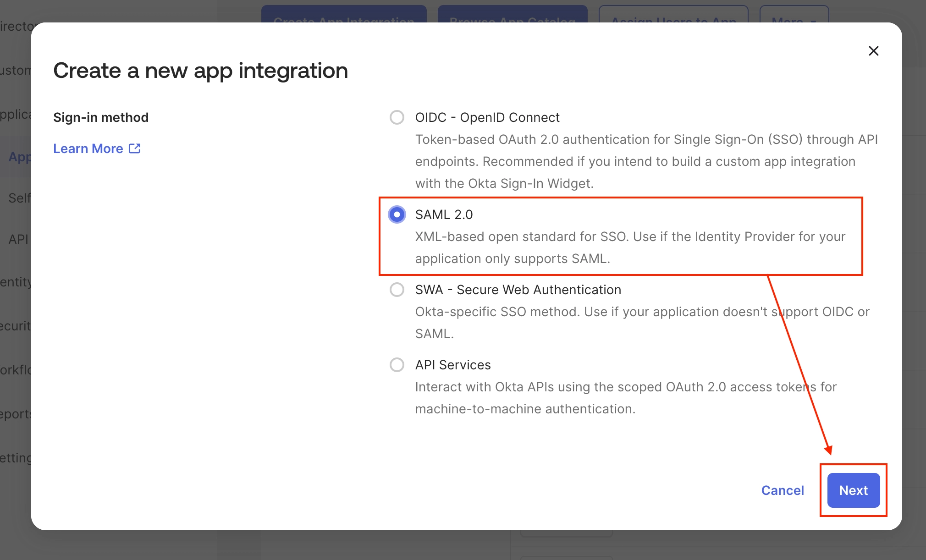The height and width of the screenshot is (560, 926).
Task: Select the API Services radio button
Action: click(397, 365)
